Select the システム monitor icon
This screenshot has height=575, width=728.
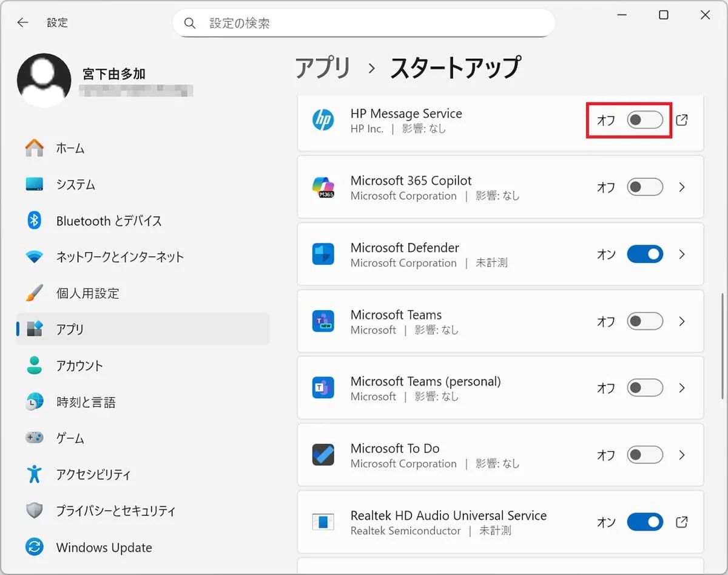[34, 184]
